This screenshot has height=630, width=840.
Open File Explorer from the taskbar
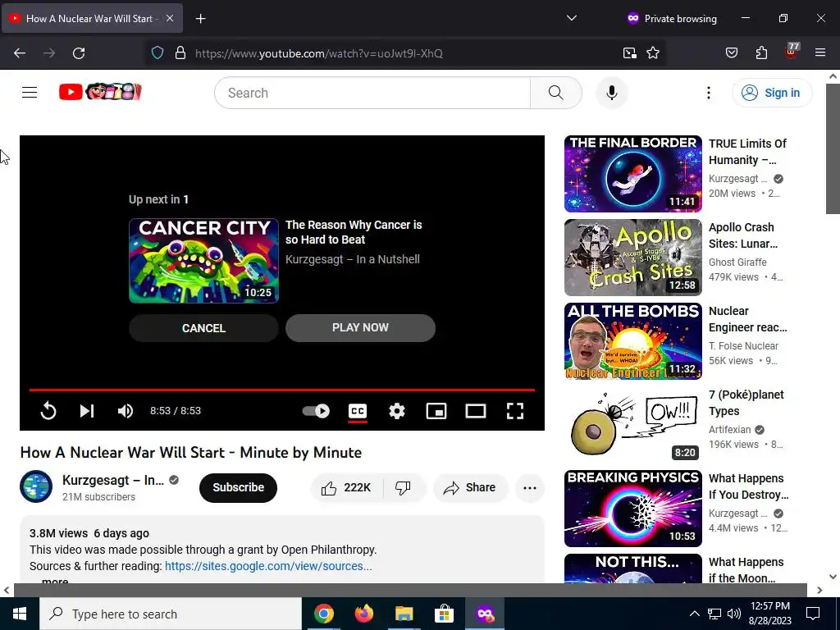[x=404, y=614]
